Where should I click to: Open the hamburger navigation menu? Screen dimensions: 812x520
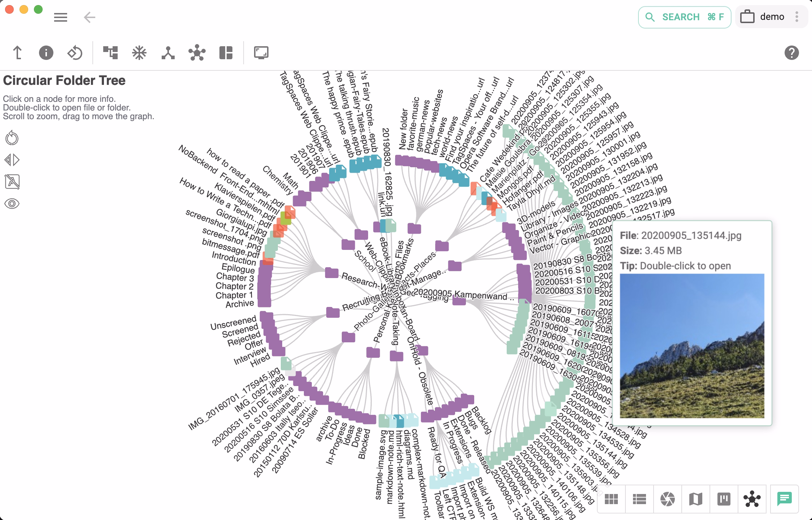click(x=60, y=17)
